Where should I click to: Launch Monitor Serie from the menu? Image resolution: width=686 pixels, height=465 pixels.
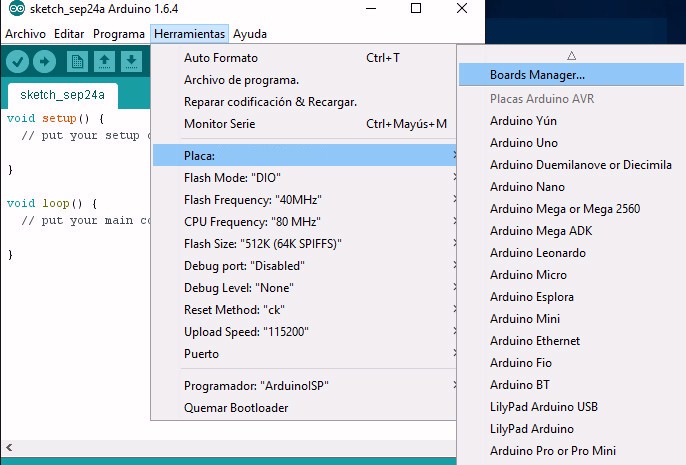click(x=219, y=124)
